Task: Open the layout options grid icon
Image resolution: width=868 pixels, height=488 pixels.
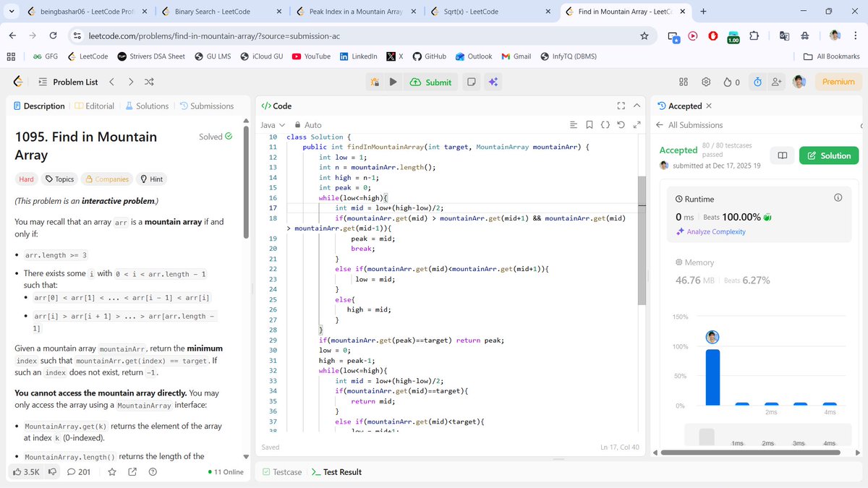Action: (683, 82)
